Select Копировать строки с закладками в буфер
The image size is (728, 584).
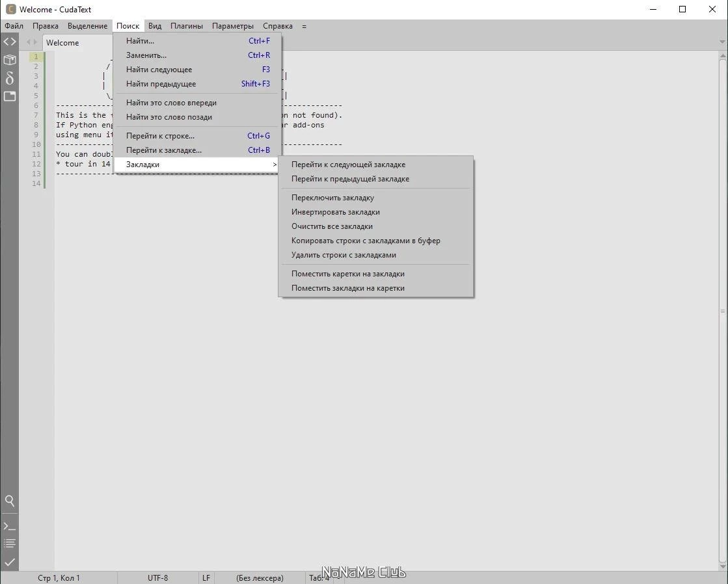tap(375, 241)
